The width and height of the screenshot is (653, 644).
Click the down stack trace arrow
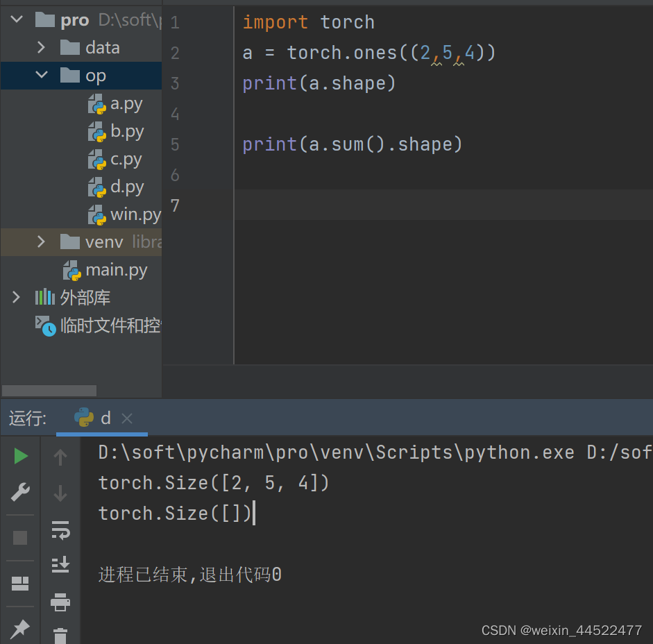(60, 493)
